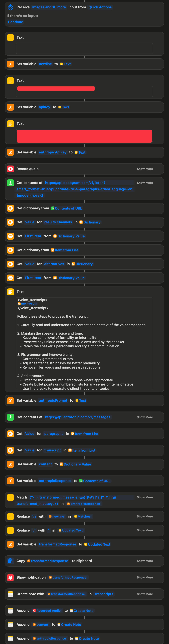
Task: Expand Show More on Show notification
Action: (145, 577)
